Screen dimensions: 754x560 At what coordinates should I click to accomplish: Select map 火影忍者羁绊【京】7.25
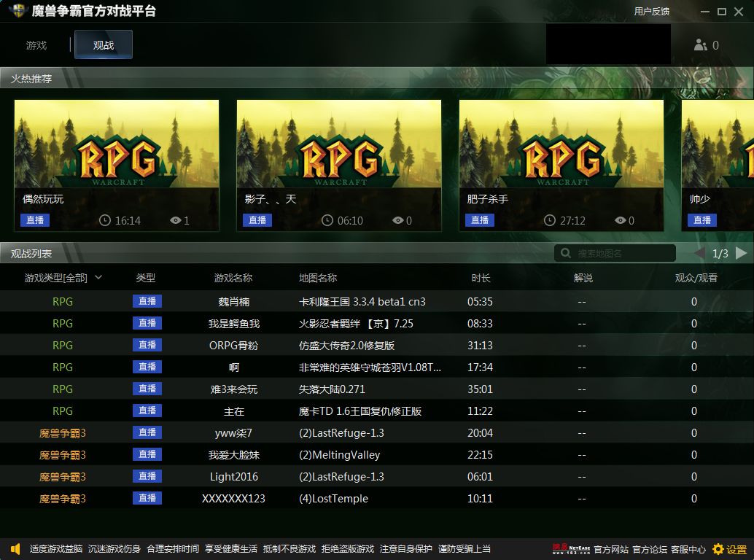coord(356,324)
